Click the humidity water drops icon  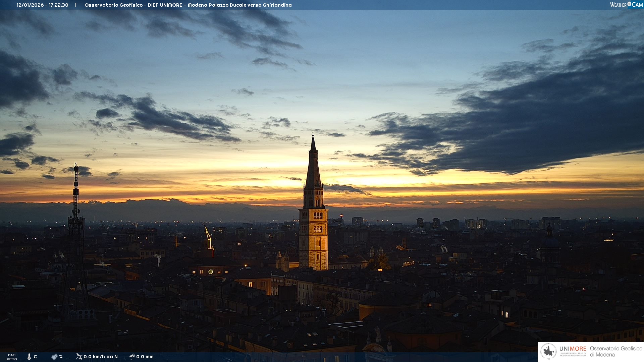point(54,357)
